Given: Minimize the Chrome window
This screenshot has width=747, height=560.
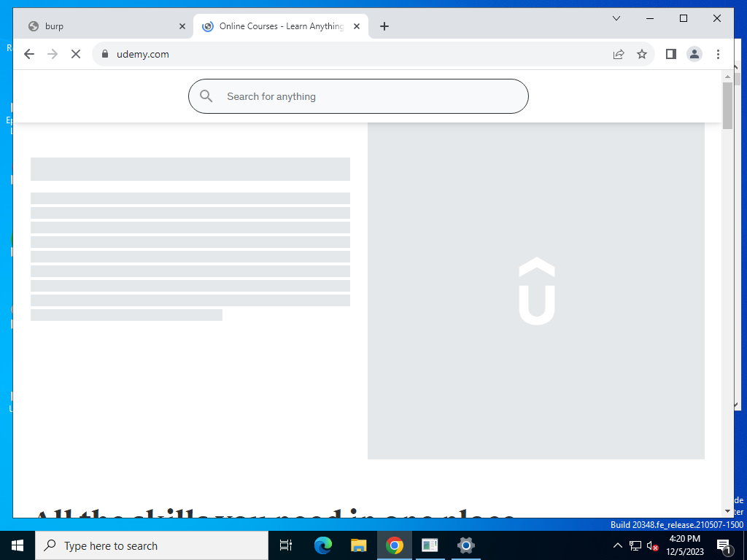Looking at the screenshot, I should pos(649,18).
